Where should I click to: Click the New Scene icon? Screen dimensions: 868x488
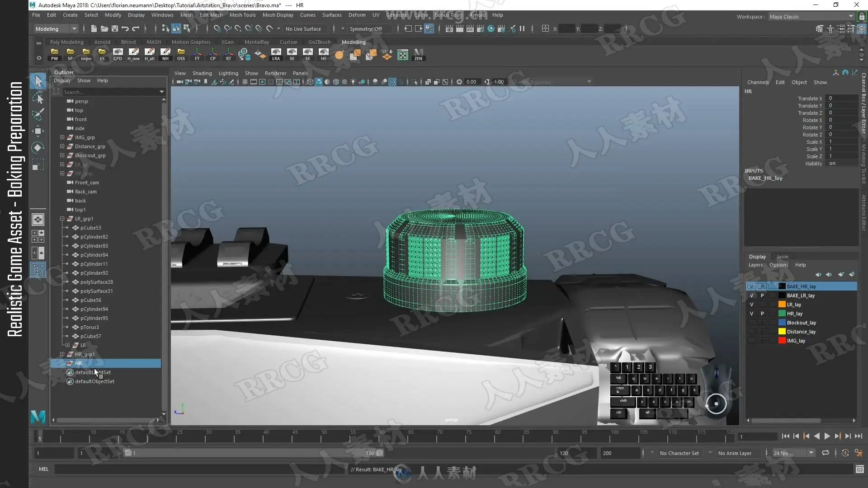[94, 28]
